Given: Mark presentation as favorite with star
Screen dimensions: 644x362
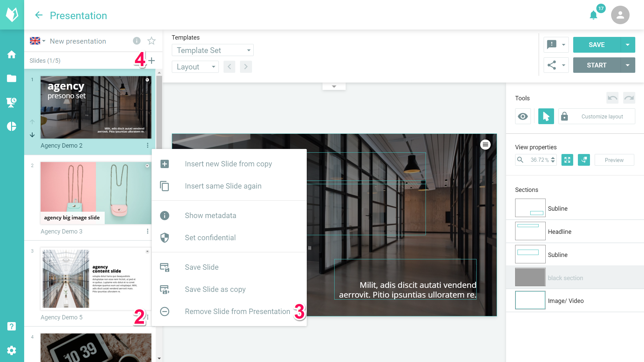Looking at the screenshot, I should click(x=151, y=41).
